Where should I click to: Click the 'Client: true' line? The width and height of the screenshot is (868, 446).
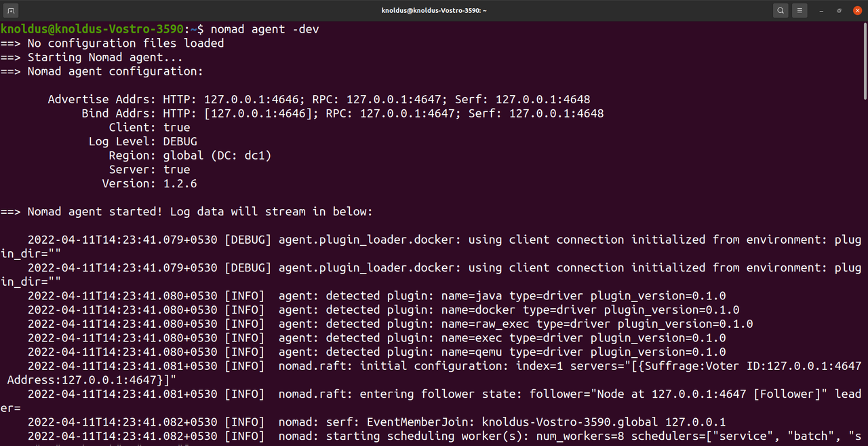coord(149,127)
